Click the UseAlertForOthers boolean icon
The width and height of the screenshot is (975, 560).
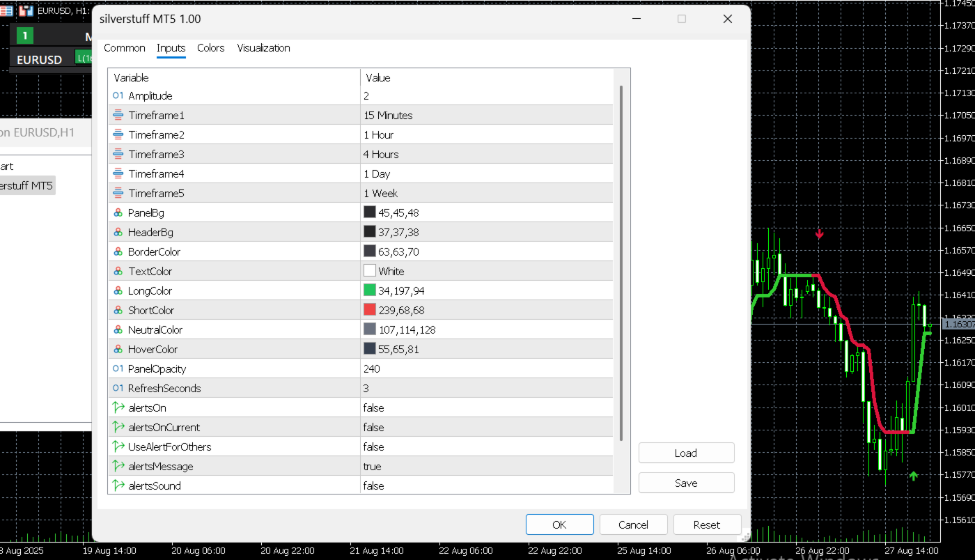[118, 446]
